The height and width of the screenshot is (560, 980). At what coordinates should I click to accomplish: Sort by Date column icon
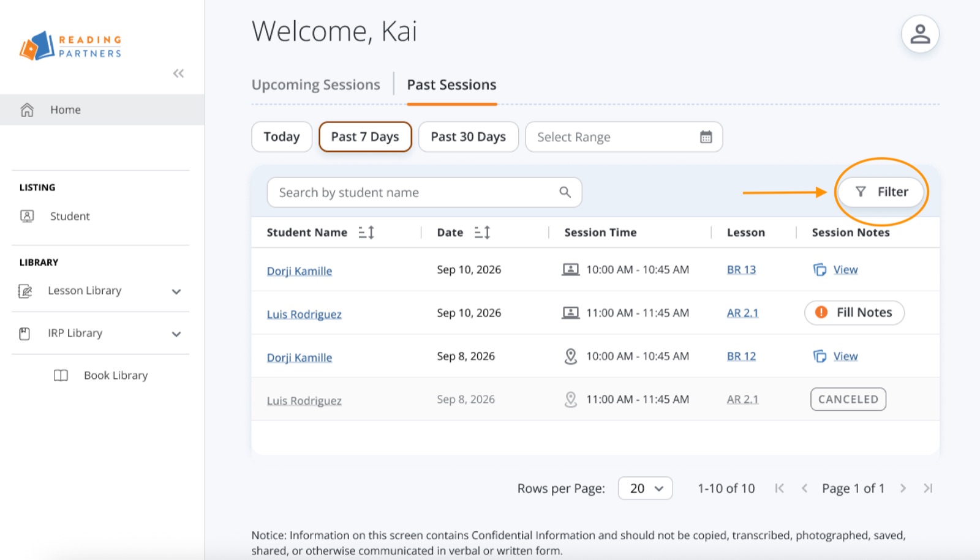tap(482, 233)
